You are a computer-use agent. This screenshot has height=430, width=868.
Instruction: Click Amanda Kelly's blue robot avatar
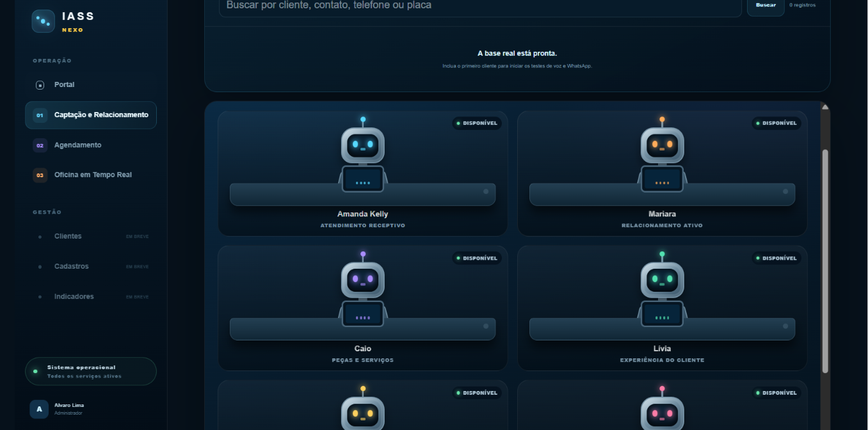click(x=363, y=154)
